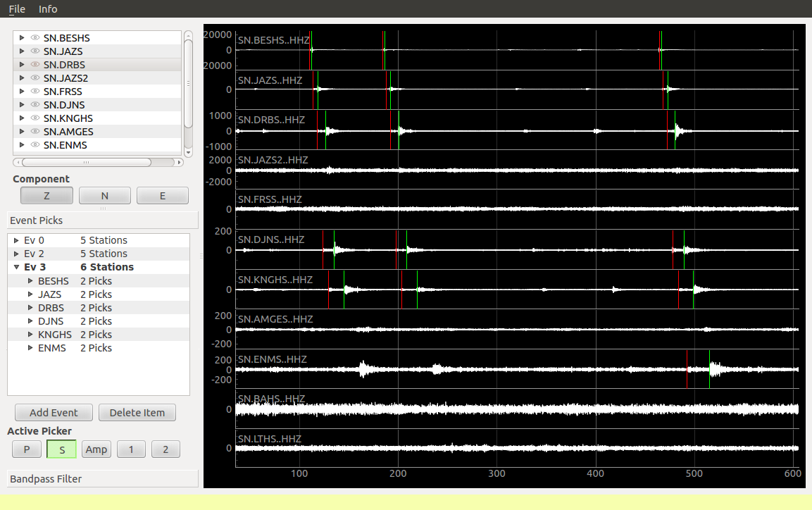
Task: Click station list scroll-down arrow
Action: coord(189,153)
